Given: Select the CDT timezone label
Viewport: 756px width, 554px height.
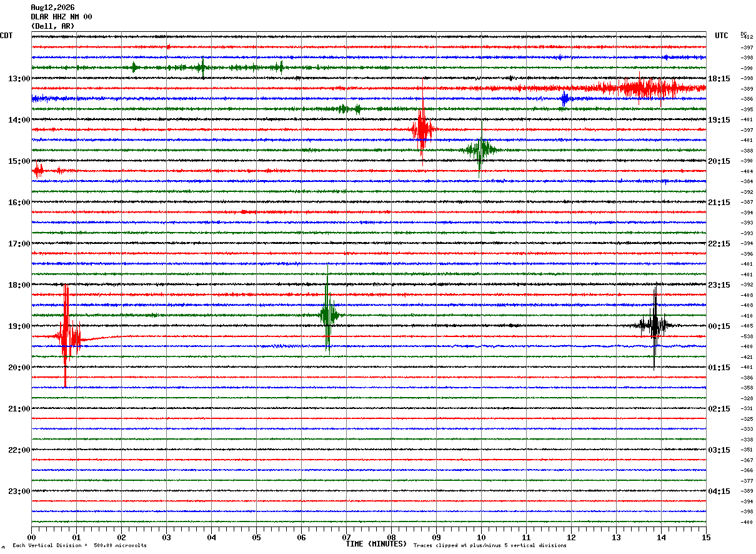Looking at the screenshot, I should point(6,36).
